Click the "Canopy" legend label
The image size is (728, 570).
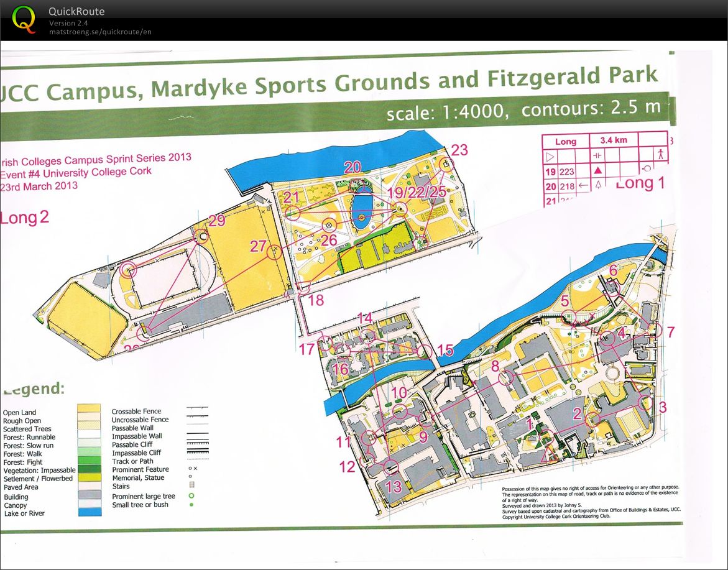(x=16, y=505)
